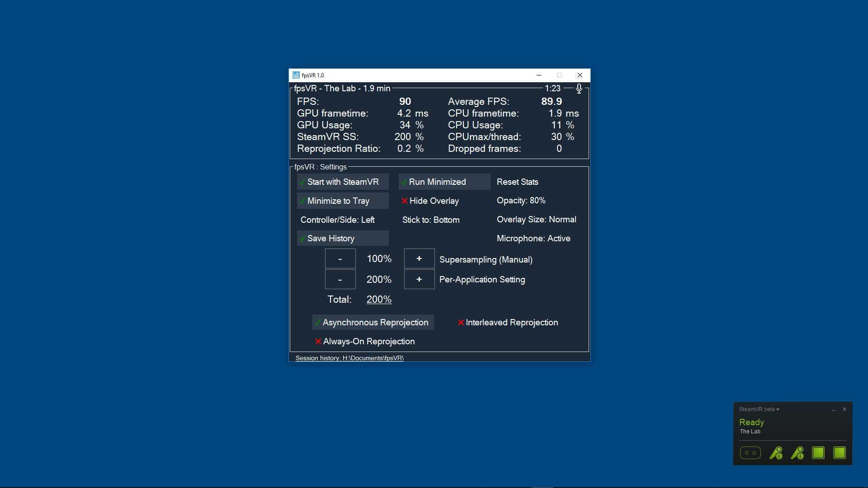Increase manual supersampling with plus button
This screenshot has width=868, height=488.
[419, 258]
